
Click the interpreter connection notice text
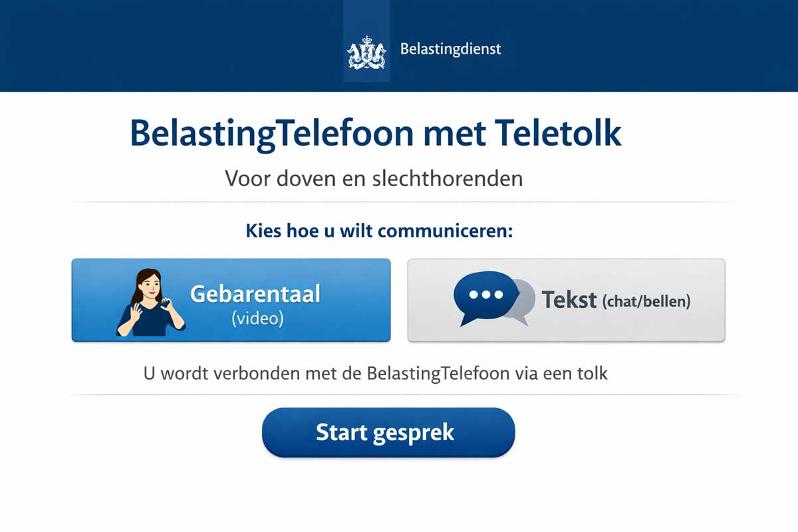(378, 373)
